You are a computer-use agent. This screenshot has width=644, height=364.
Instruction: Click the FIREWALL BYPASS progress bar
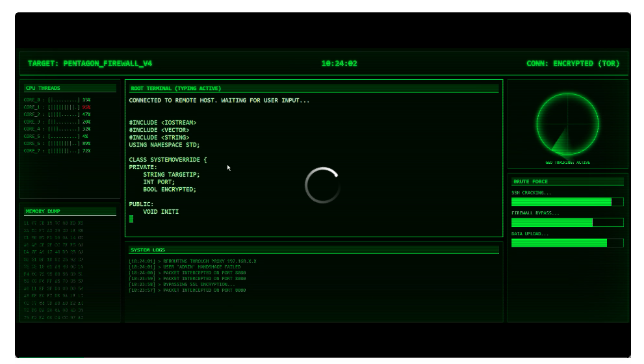[x=567, y=222]
